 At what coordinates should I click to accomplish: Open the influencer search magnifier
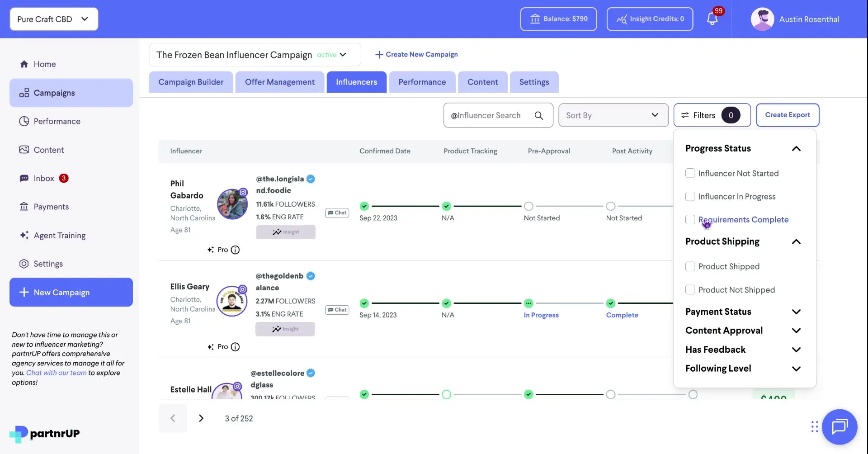[539, 115]
